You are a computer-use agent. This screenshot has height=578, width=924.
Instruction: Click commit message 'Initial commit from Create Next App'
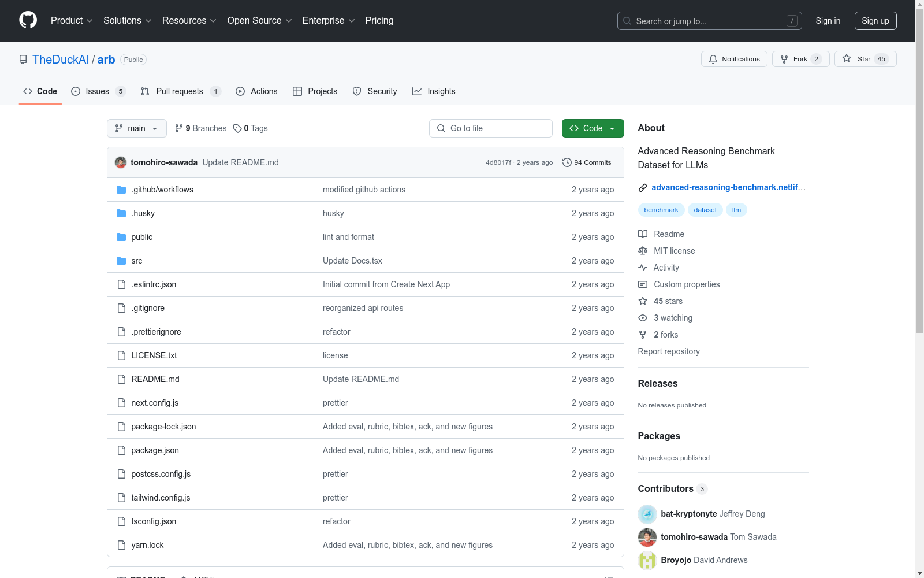tap(386, 284)
